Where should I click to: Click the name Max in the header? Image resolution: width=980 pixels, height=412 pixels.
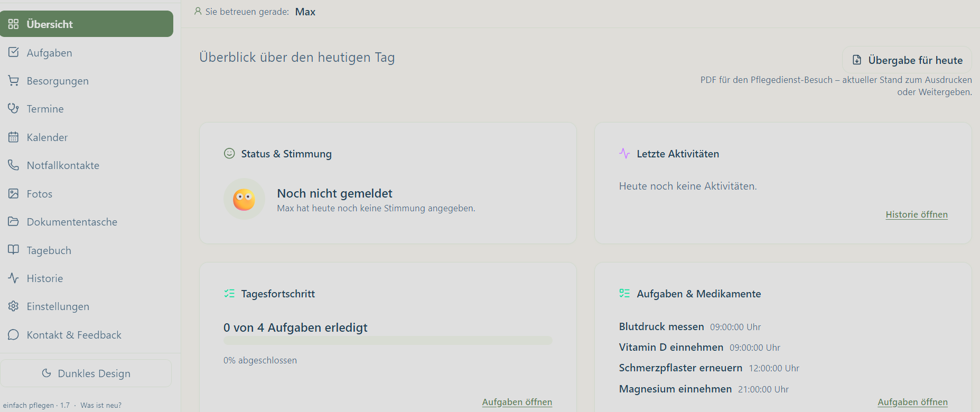coord(305,12)
